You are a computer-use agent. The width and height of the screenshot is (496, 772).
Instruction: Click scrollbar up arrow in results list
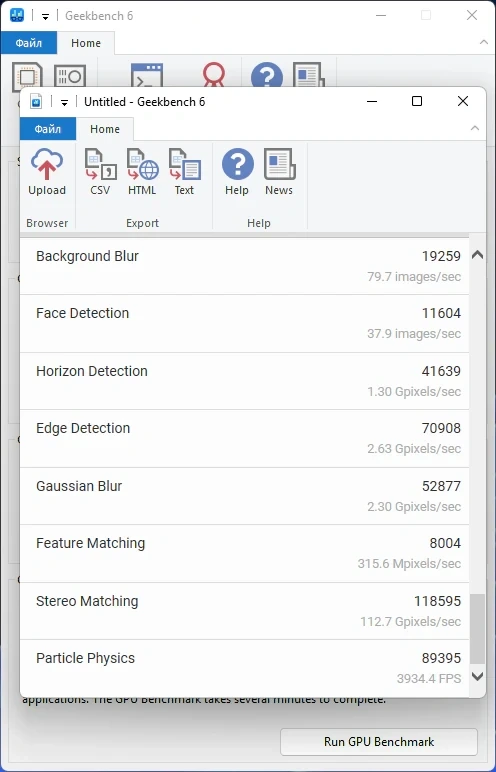(x=477, y=255)
